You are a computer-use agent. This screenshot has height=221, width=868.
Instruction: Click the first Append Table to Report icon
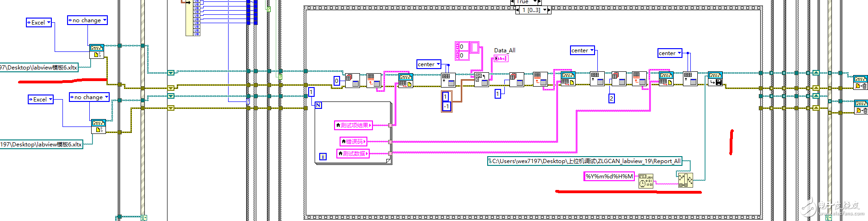pos(406,80)
